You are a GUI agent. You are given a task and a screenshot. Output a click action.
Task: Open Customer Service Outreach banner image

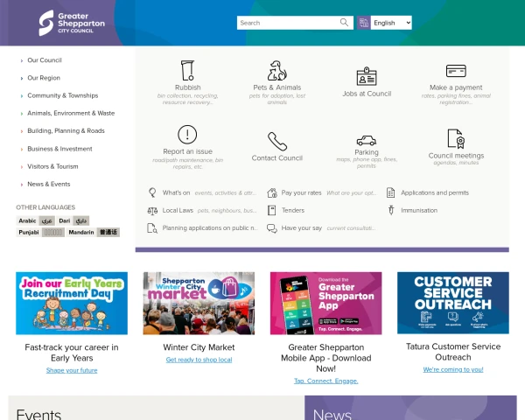point(453,303)
